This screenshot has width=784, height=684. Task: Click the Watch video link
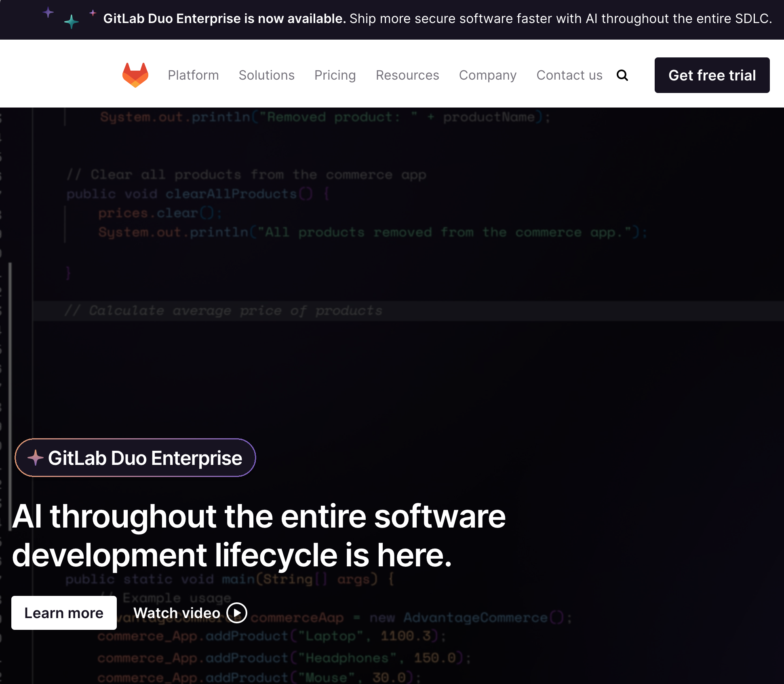pos(190,613)
